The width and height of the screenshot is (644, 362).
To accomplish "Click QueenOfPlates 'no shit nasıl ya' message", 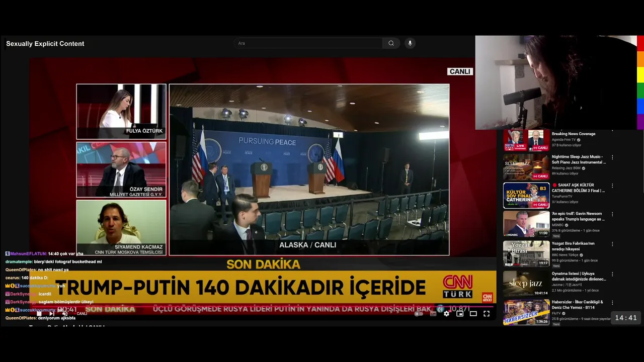I will coord(37,270).
